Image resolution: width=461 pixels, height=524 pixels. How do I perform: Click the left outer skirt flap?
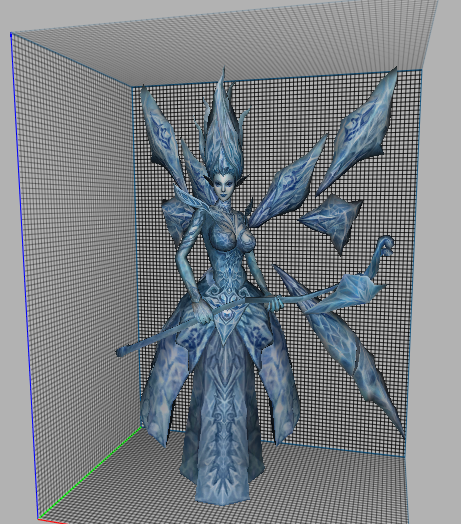click(x=164, y=384)
